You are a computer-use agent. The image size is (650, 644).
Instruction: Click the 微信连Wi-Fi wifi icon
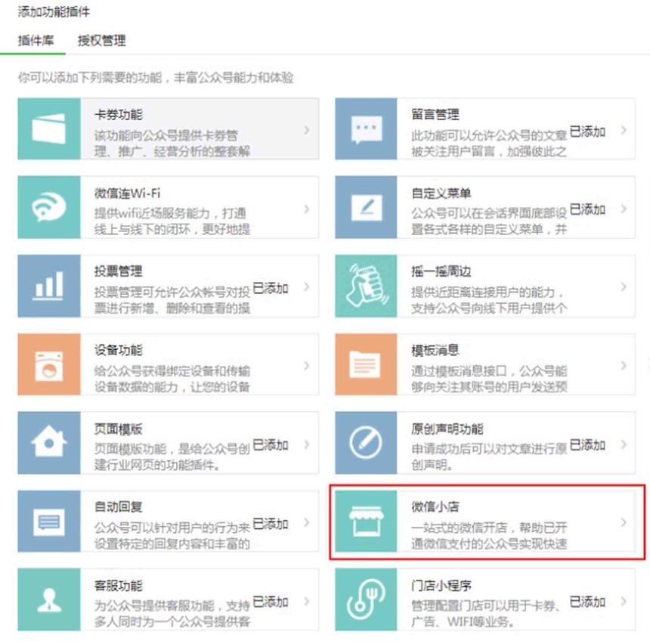[x=49, y=207]
